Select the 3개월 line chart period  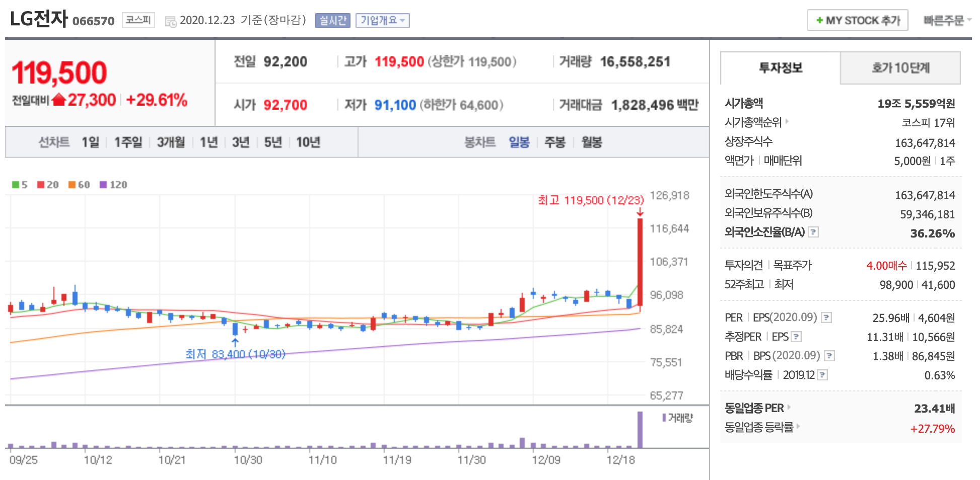tap(171, 142)
